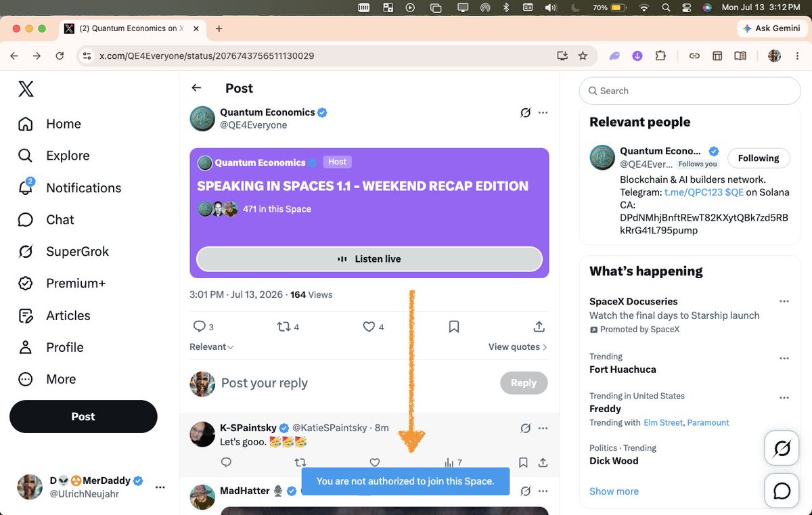Open Chrome download indicator icon
Screen dimensions: 812x515
coord(637,56)
